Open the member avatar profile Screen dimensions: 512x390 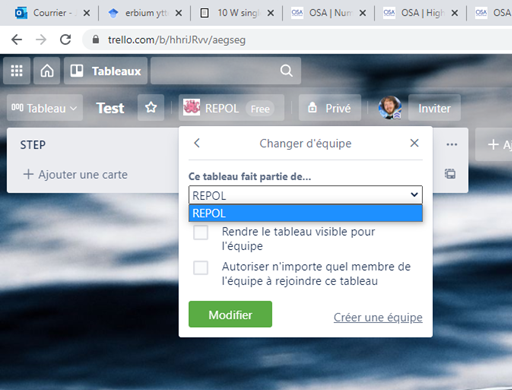[x=389, y=108]
